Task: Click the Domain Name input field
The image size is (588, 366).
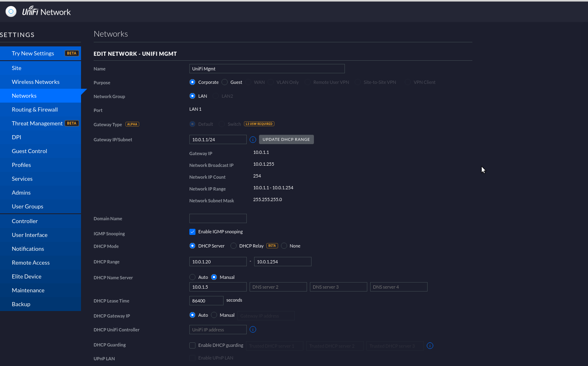Action: tap(218, 219)
